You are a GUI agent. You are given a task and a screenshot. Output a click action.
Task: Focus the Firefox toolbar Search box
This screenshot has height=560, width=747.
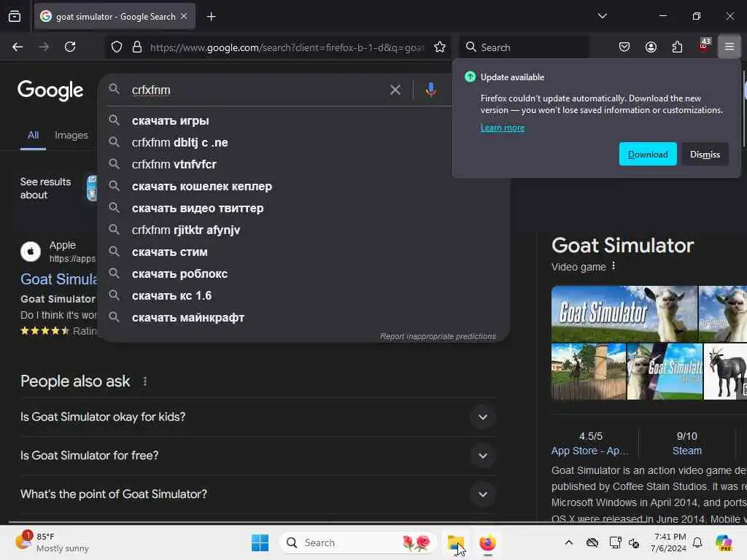pos(524,47)
